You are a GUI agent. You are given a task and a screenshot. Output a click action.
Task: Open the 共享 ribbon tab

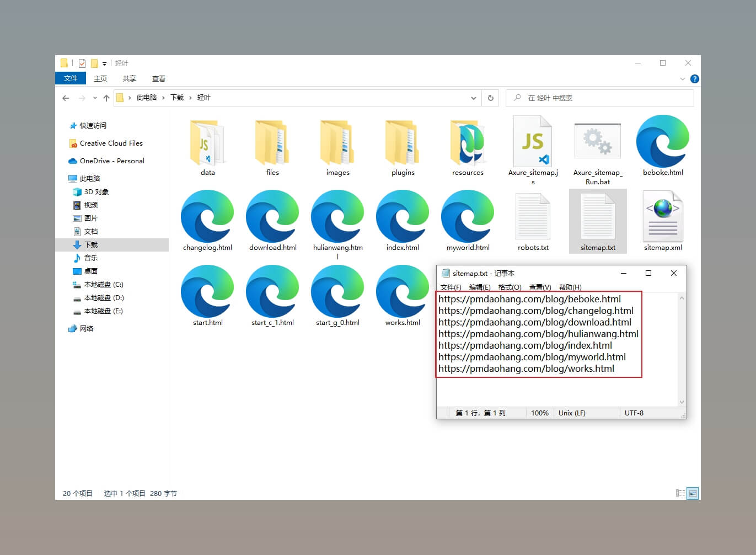(x=130, y=78)
